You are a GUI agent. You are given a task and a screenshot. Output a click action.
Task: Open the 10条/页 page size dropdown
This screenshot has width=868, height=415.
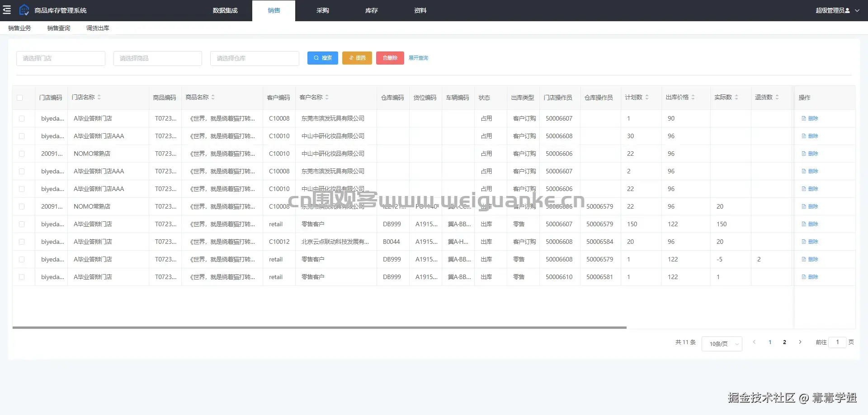click(722, 344)
